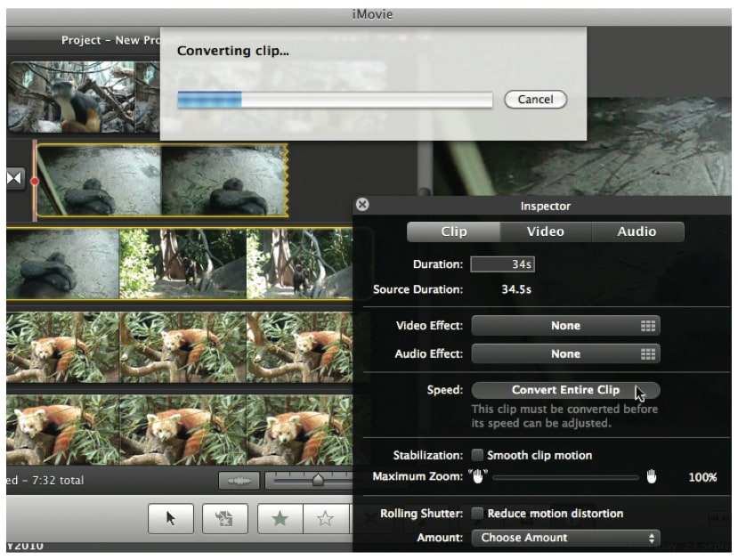Select the arrow selection tool
This screenshot has width=738, height=560.
click(x=171, y=518)
